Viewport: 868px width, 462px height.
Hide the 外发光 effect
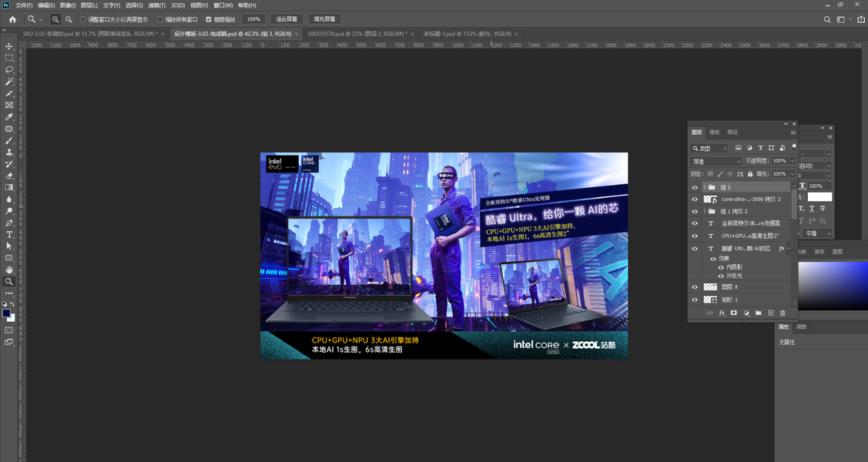pos(721,276)
